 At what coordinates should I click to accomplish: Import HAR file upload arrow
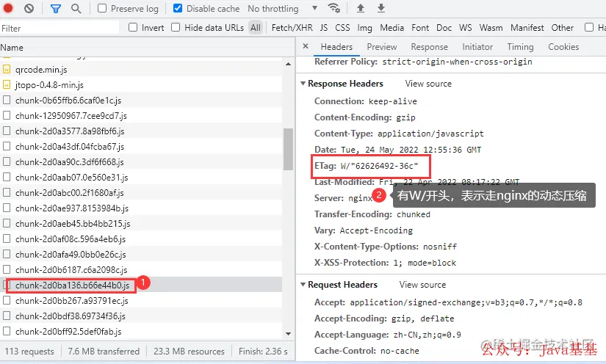[x=360, y=8]
